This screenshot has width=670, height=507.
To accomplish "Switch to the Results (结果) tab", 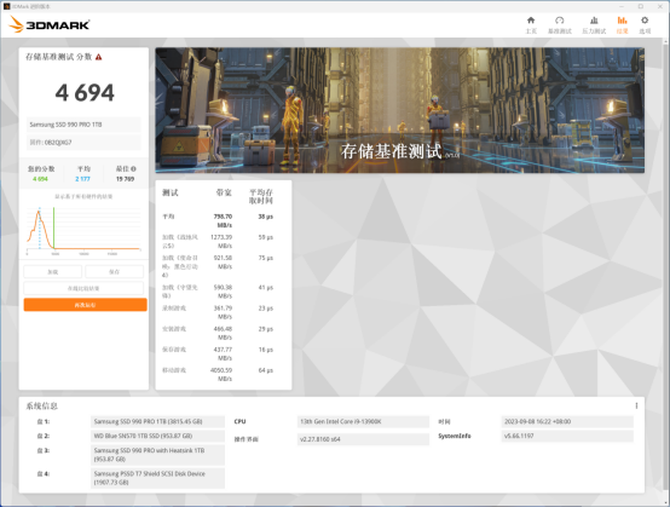I will coord(622,24).
